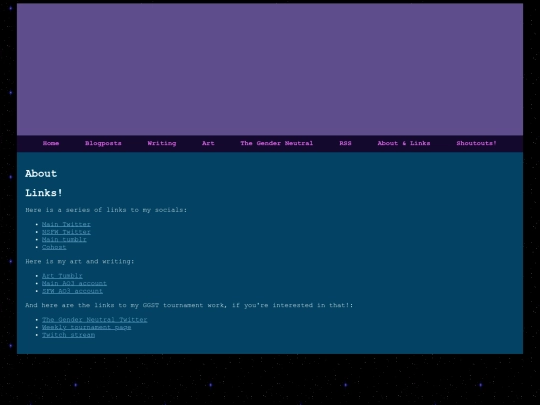
Task: Visit The Gender Neutral page
Action: click(x=277, y=143)
